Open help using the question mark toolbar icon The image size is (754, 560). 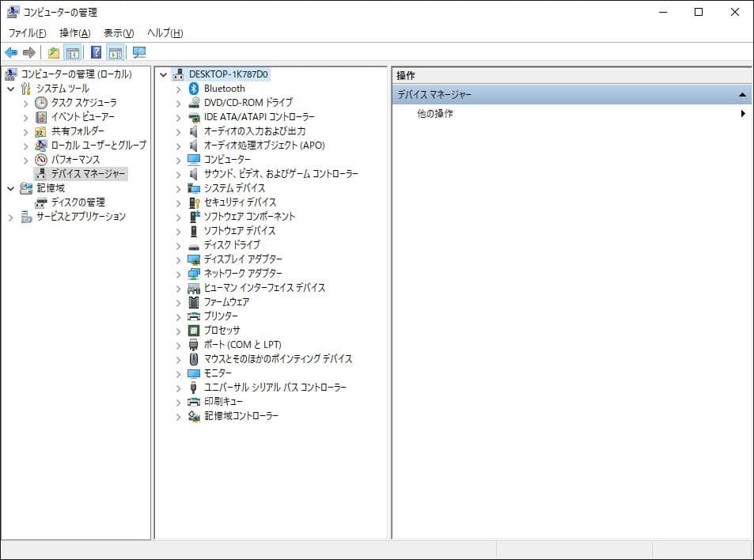pos(95,52)
